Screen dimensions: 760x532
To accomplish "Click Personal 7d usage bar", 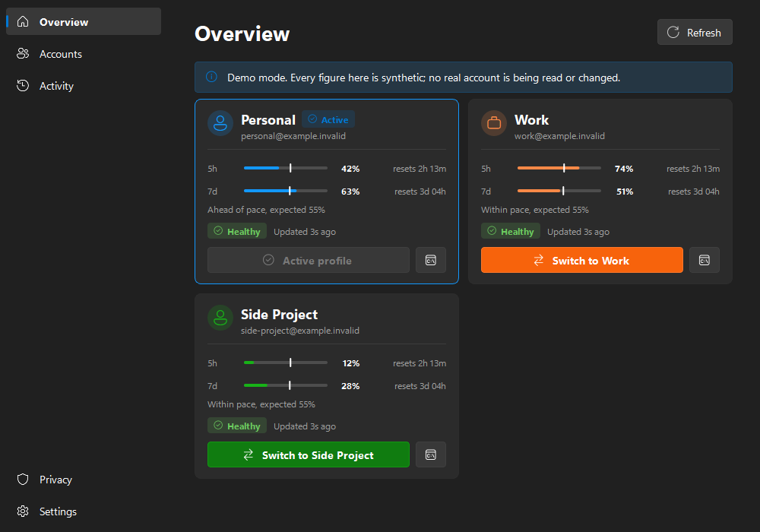I will [286, 191].
